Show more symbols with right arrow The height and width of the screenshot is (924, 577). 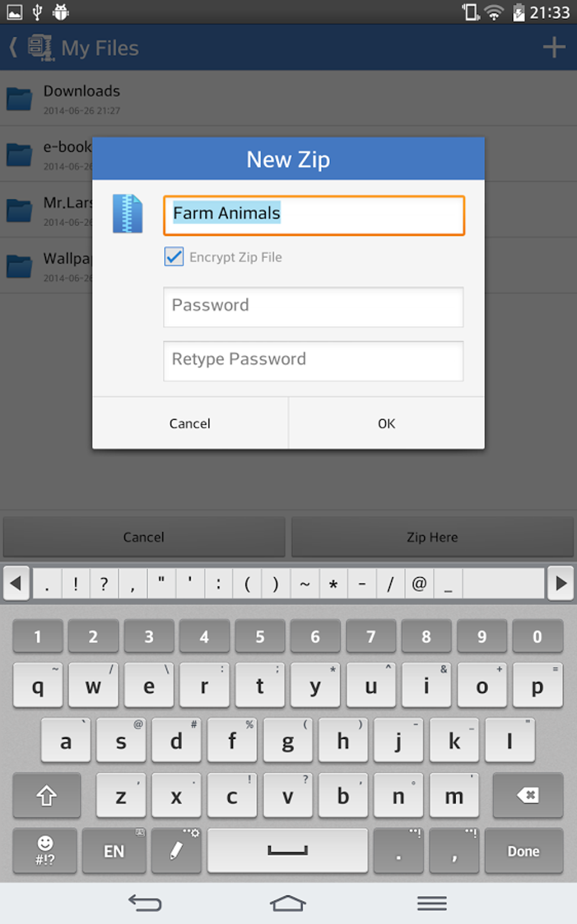[x=561, y=583]
